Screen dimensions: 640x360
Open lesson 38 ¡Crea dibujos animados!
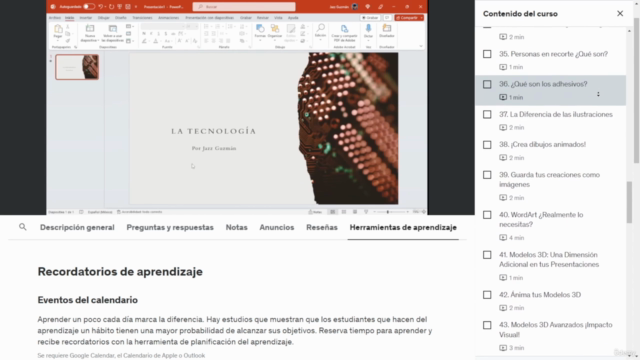pos(542,144)
